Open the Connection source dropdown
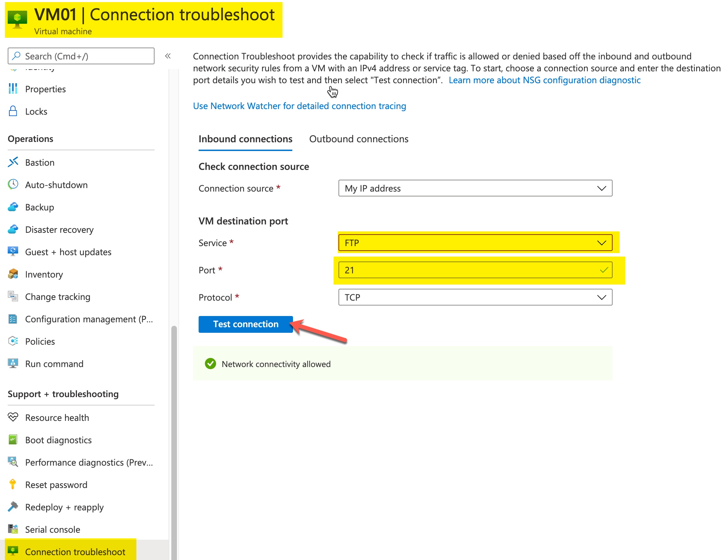Image resolution: width=728 pixels, height=560 pixels. pos(475,188)
